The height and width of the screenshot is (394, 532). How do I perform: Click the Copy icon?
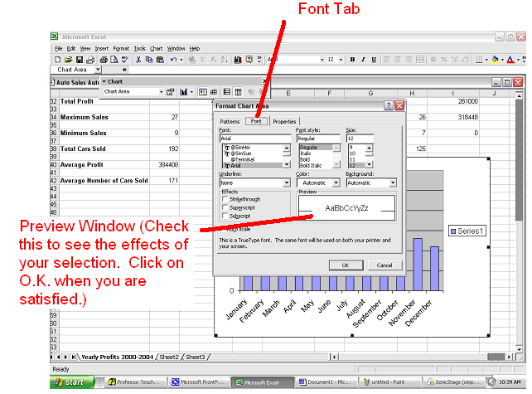pos(149,60)
